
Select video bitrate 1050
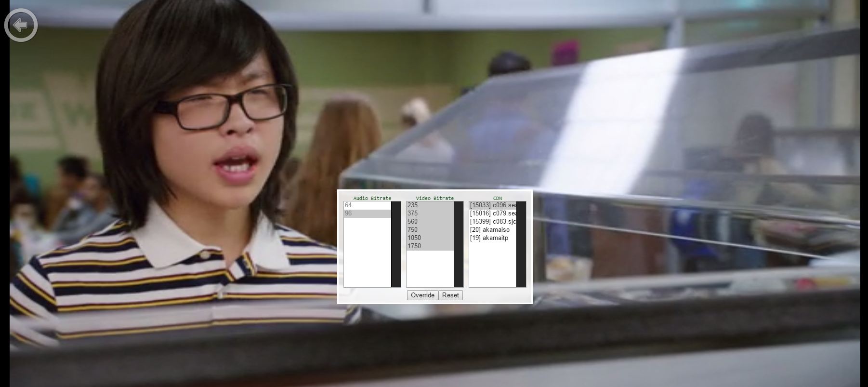(x=430, y=238)
